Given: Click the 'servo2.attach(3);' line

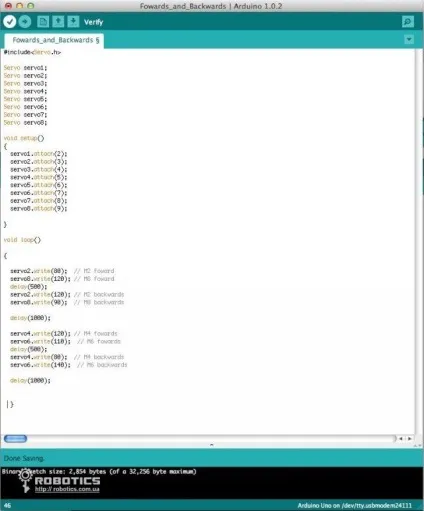Looking at the screenshot, I should (x=39, y=162).
